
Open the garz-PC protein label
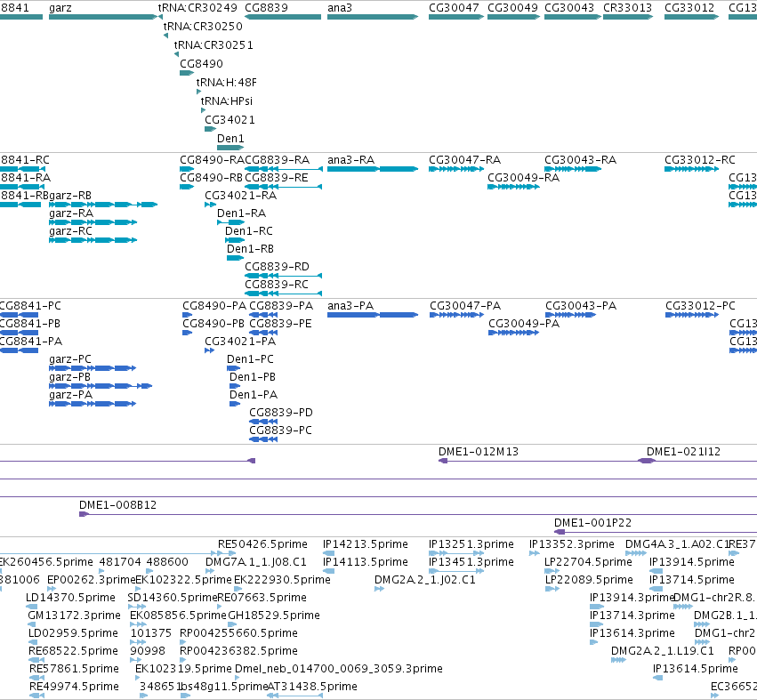(x=70, y=359)
